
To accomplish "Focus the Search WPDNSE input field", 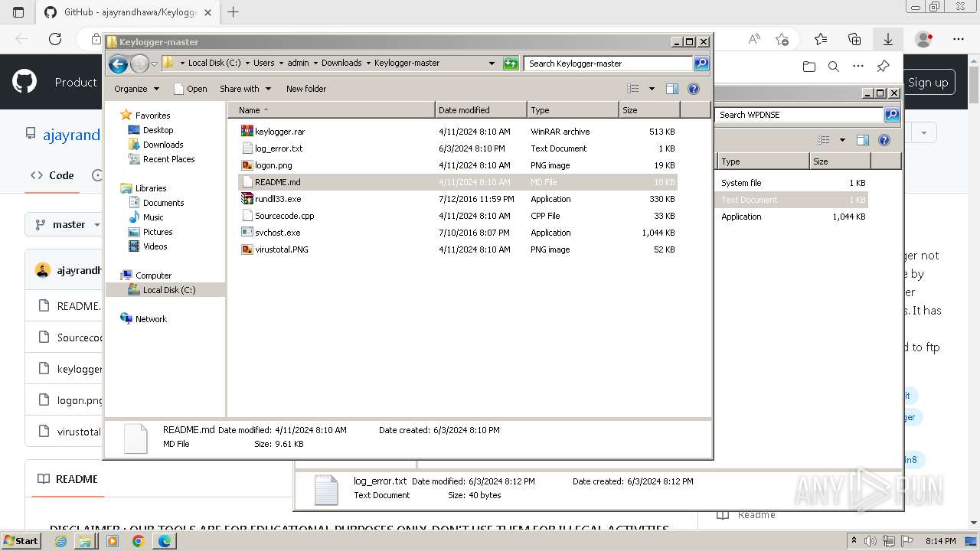I will point(799,115).
